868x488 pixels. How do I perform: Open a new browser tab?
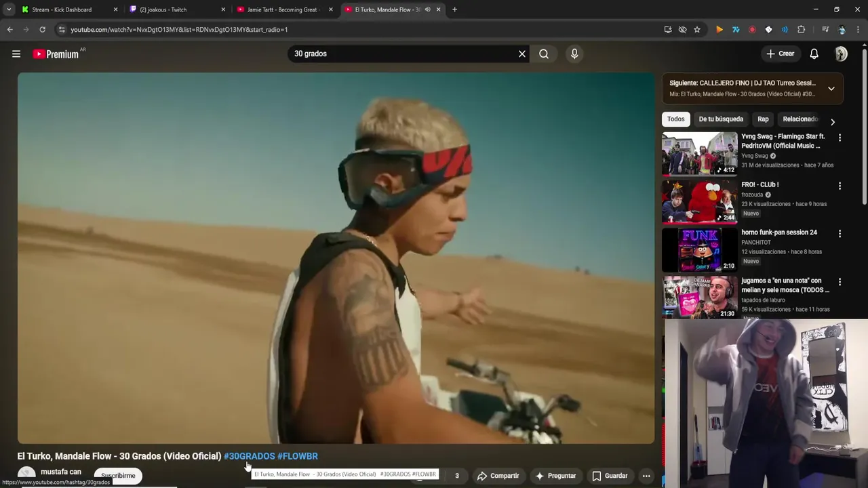(x=454, y=9)
